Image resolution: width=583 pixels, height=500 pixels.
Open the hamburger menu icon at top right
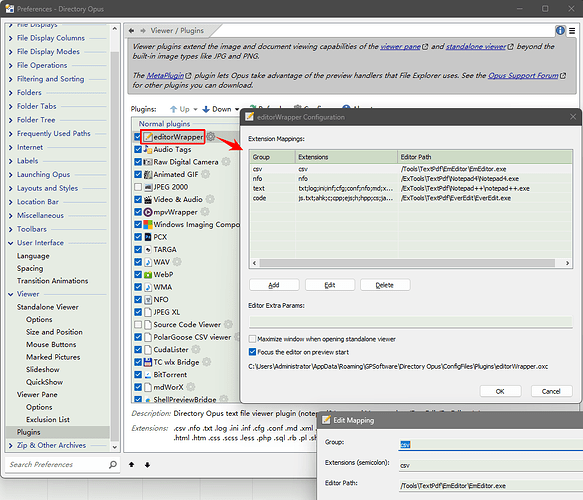pyautogui.click(x=572, y=31)
